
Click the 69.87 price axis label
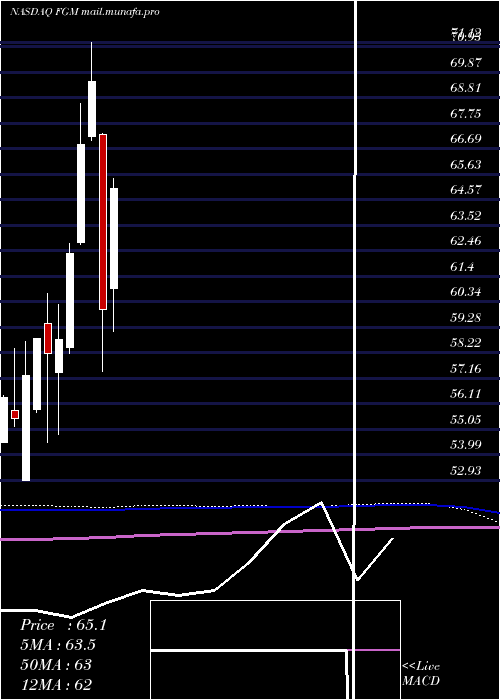coord(466,62)
